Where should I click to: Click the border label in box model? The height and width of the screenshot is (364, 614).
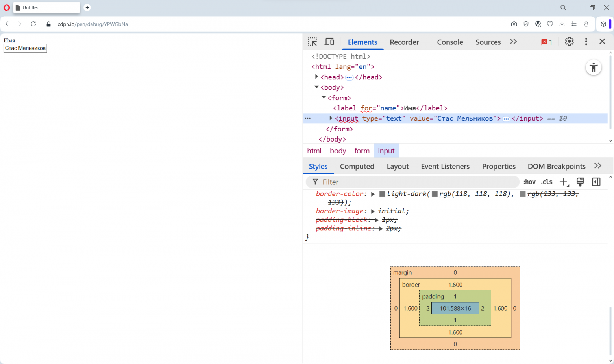click(411, 285)
